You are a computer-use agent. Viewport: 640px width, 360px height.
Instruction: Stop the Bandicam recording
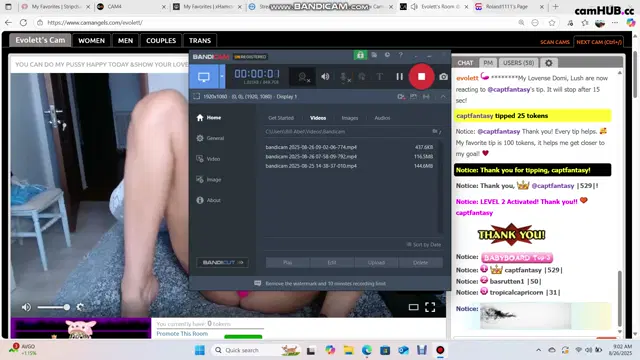point(421,76)
